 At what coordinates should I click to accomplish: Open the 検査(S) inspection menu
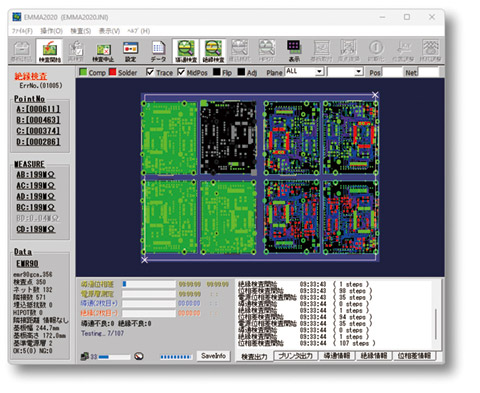click(x=80, y=31)
